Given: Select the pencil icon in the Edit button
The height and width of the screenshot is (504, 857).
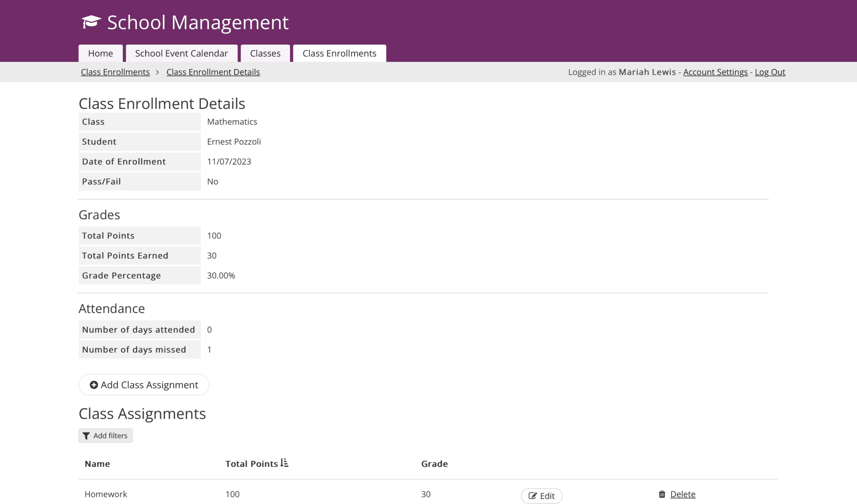Looking at the screenshot, I should tap(533, 496).
